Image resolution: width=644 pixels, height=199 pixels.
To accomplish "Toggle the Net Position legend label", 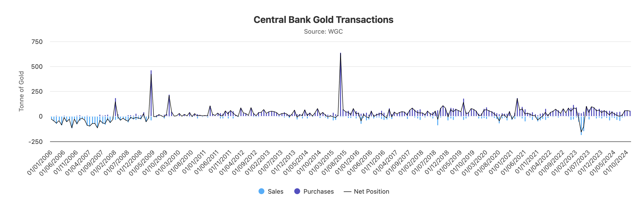I will pyautogui.click(x=371, y=191).
